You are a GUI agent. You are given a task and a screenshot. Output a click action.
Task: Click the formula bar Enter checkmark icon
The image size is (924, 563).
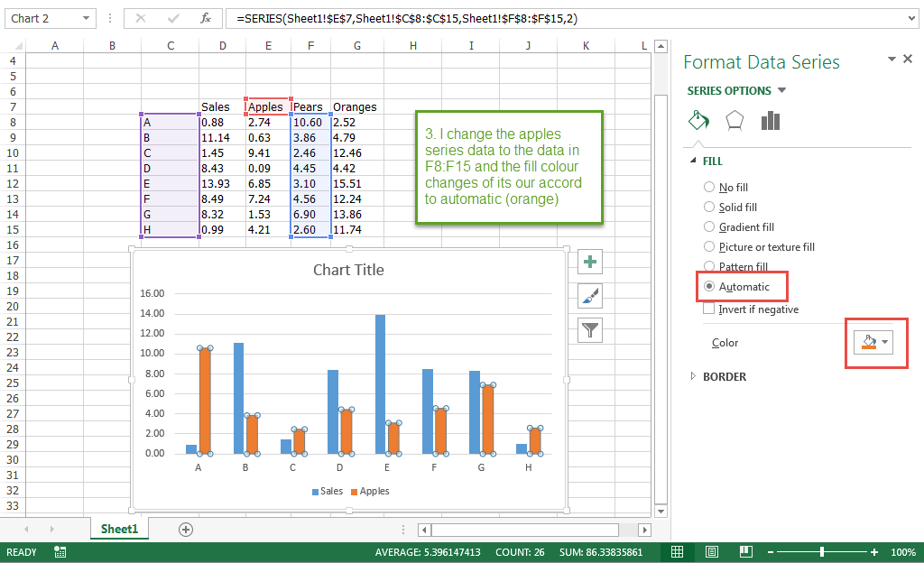[173, 18]
